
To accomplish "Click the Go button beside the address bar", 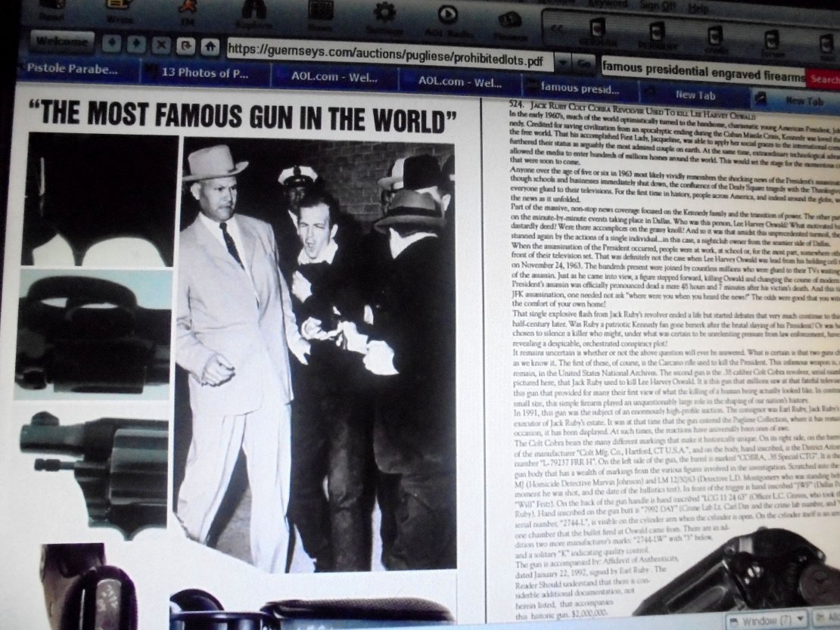I will coord(584,64).
